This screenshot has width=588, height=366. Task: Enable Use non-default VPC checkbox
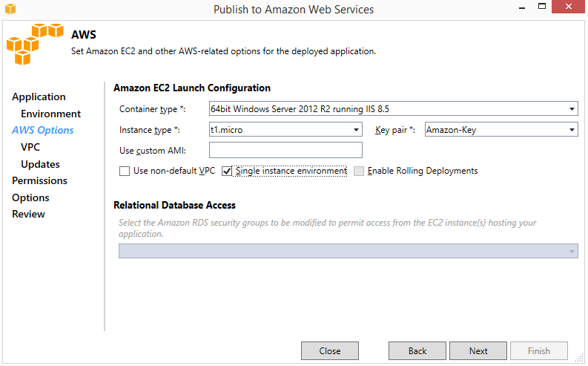pos(125,171)
